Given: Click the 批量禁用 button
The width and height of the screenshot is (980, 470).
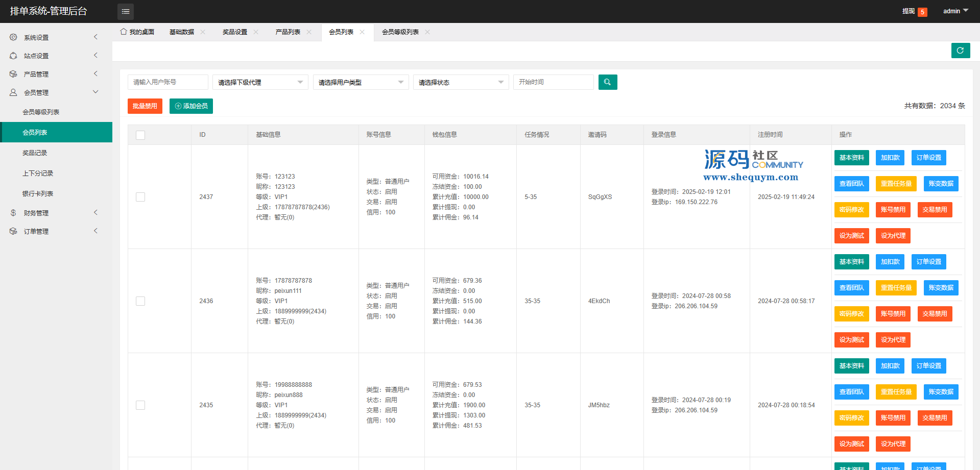Looking at the screenshot, I should (x=145, y=106).
